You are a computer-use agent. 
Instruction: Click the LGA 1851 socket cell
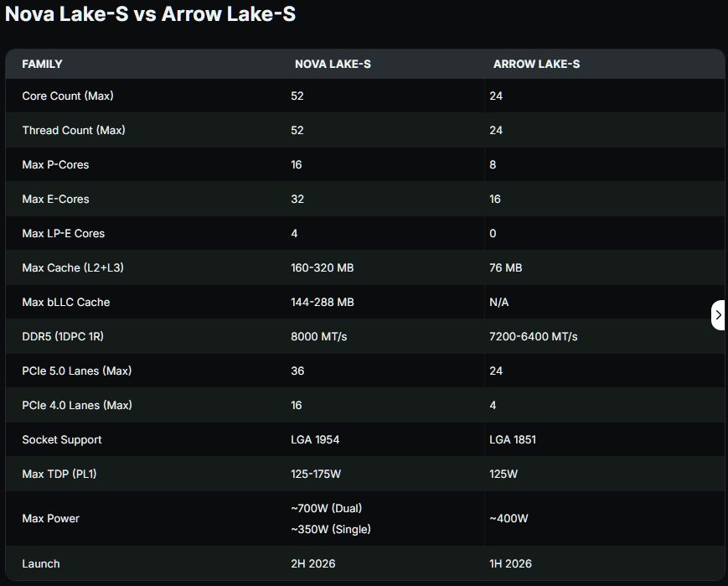(x=513, y=439)
